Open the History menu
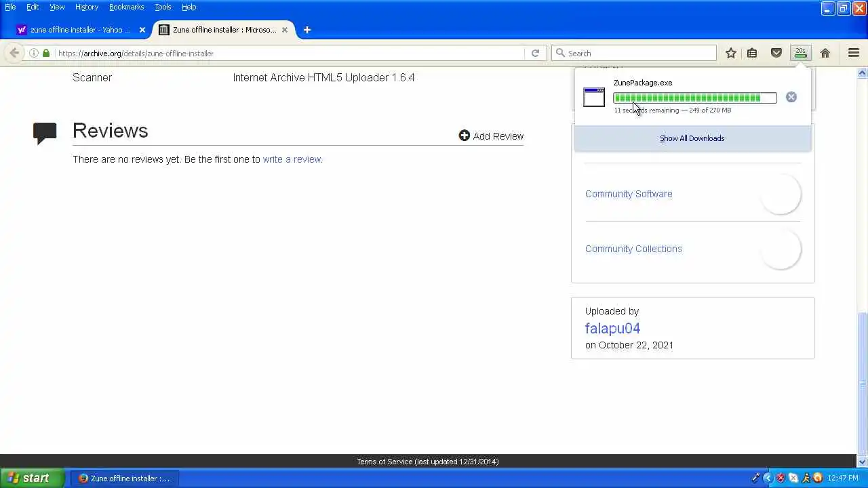This screenshot has width=868, height=488. pyautogui.click(x=87, y=7)
